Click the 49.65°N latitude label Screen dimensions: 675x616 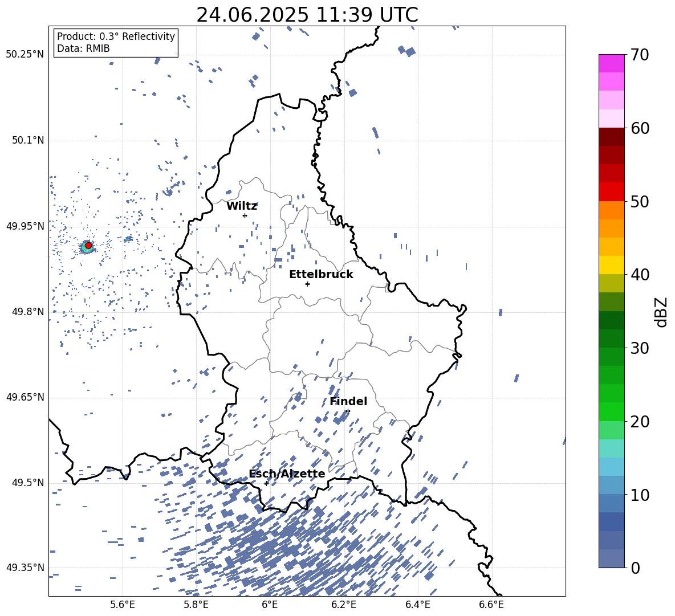point(25,397)
